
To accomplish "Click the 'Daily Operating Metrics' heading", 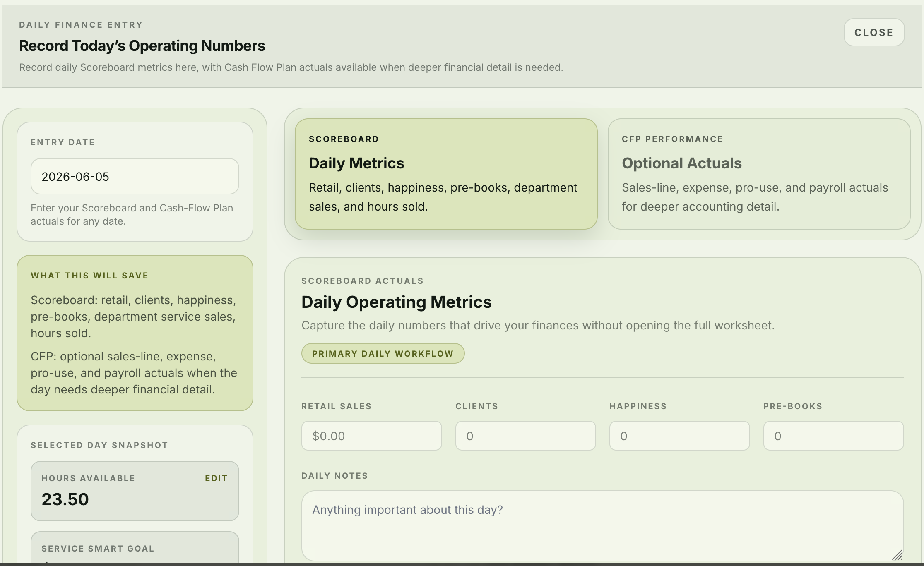I will (x=397, y=302).
